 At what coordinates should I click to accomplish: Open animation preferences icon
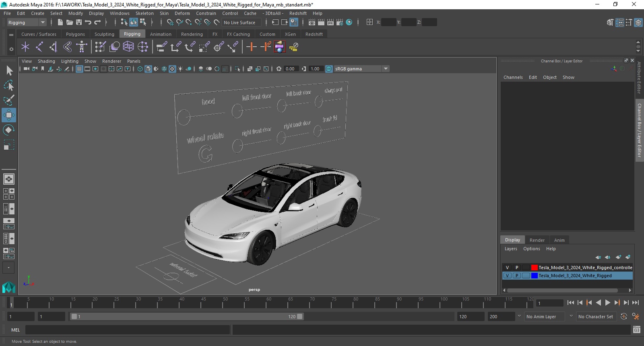pos(636,317)
